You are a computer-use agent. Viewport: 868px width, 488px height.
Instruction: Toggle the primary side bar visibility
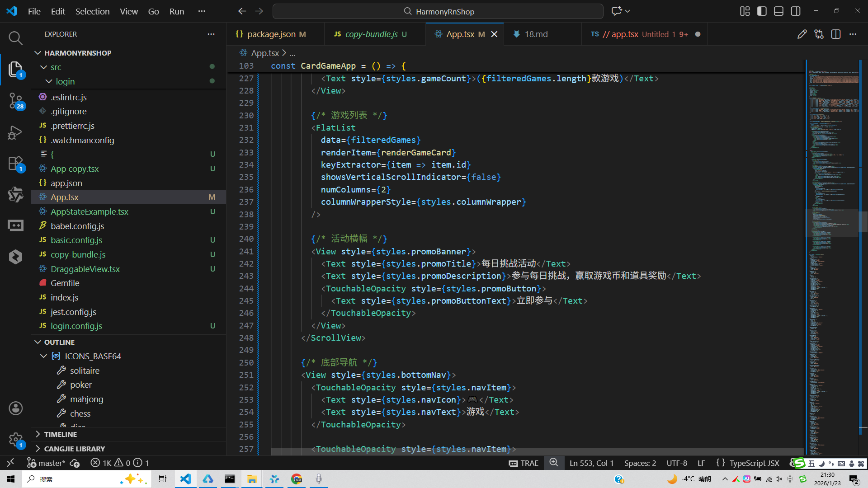(762, 11)
